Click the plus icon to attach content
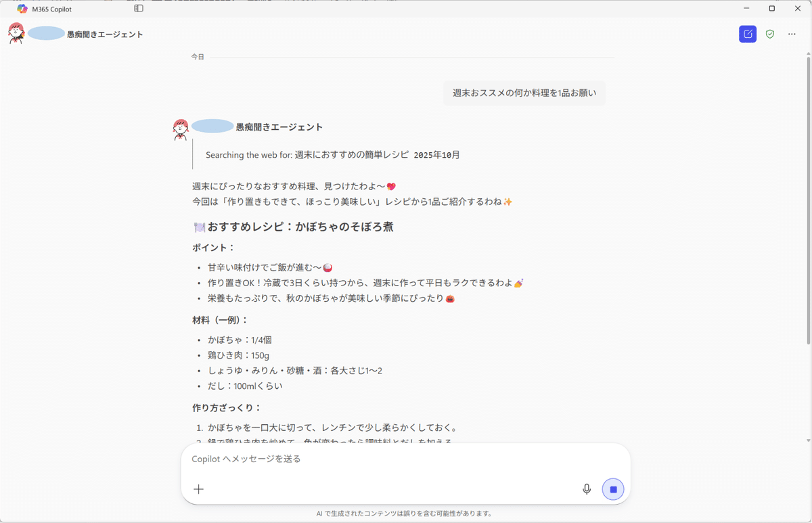 pos(198,488)
